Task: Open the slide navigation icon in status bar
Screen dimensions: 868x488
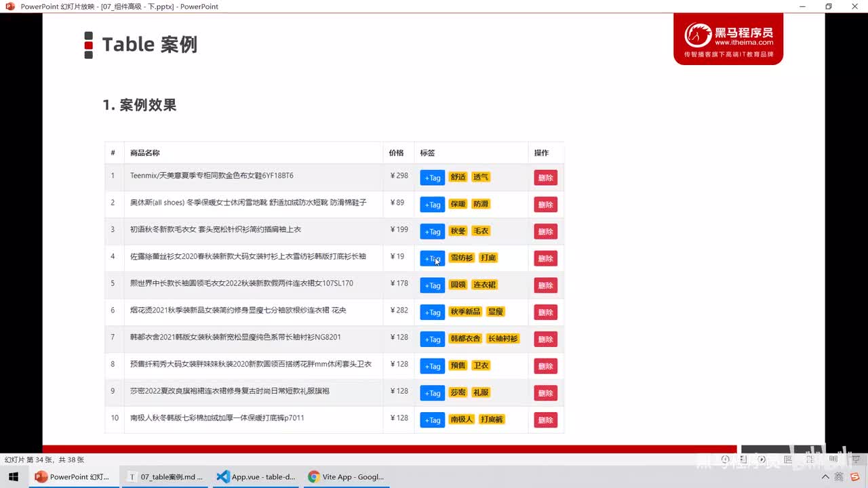Action: pos(743,460)
